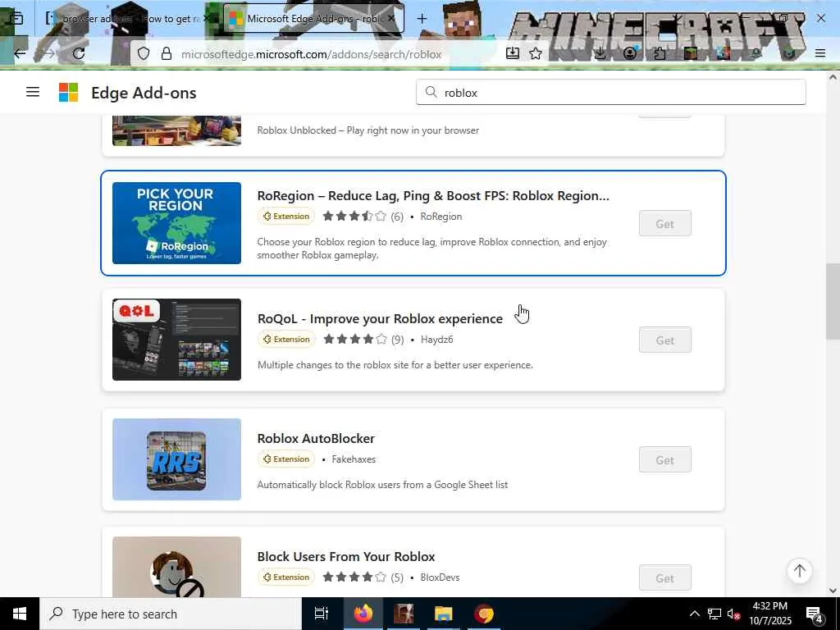Click the address bar URL

point(311,54)
